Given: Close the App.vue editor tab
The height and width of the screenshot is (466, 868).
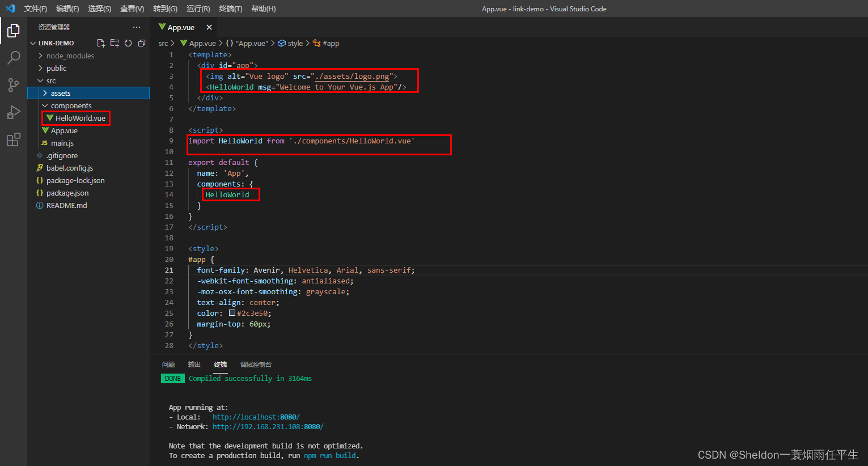Looking at the screenshot, I should click(x=209, y=27).
